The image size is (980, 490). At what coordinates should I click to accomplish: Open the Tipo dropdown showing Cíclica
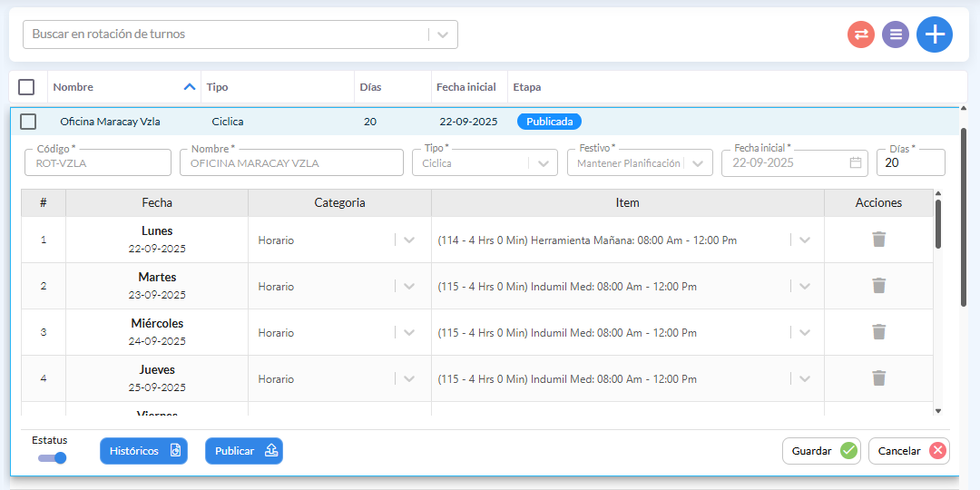[543, 163]
